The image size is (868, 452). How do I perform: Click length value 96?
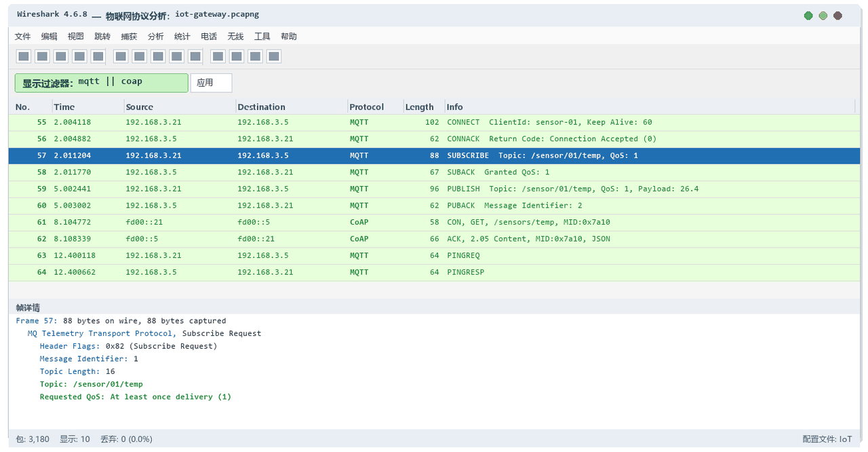(434, 189)
